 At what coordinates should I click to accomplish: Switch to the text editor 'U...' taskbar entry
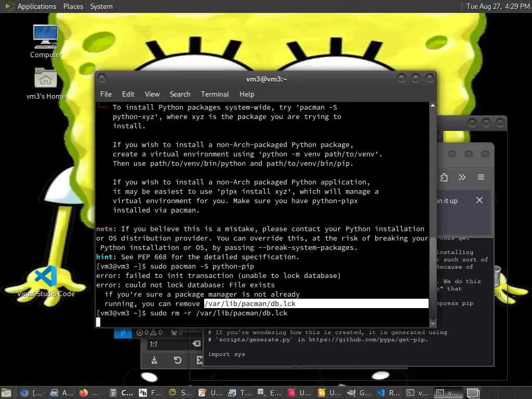(x=210, y=393)
